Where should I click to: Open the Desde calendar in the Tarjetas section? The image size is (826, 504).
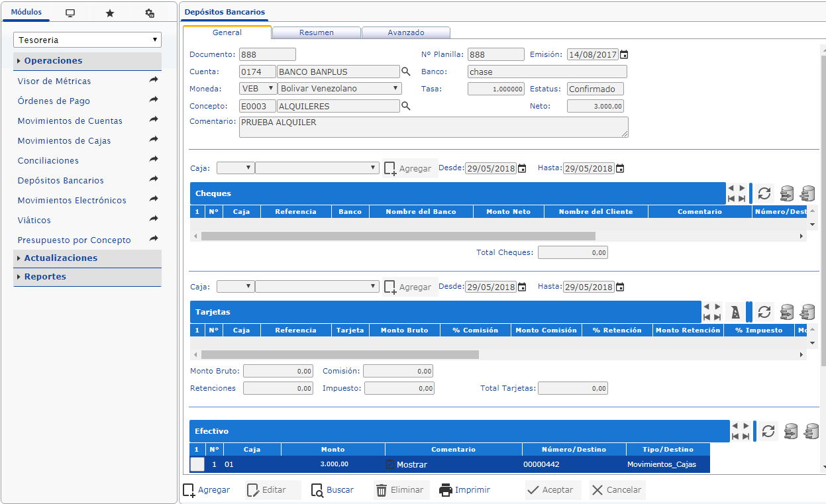[522, 287]
